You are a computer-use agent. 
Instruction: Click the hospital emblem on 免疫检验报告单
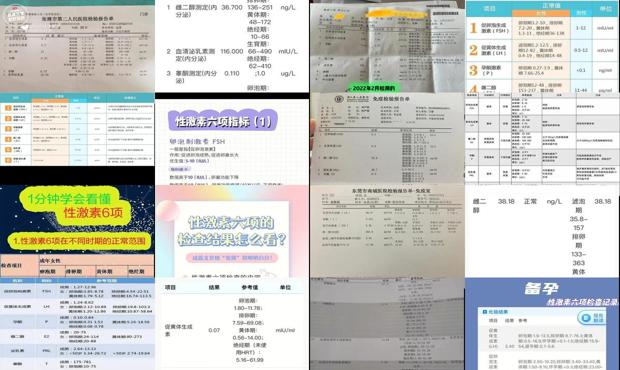[x=339, y=99]
